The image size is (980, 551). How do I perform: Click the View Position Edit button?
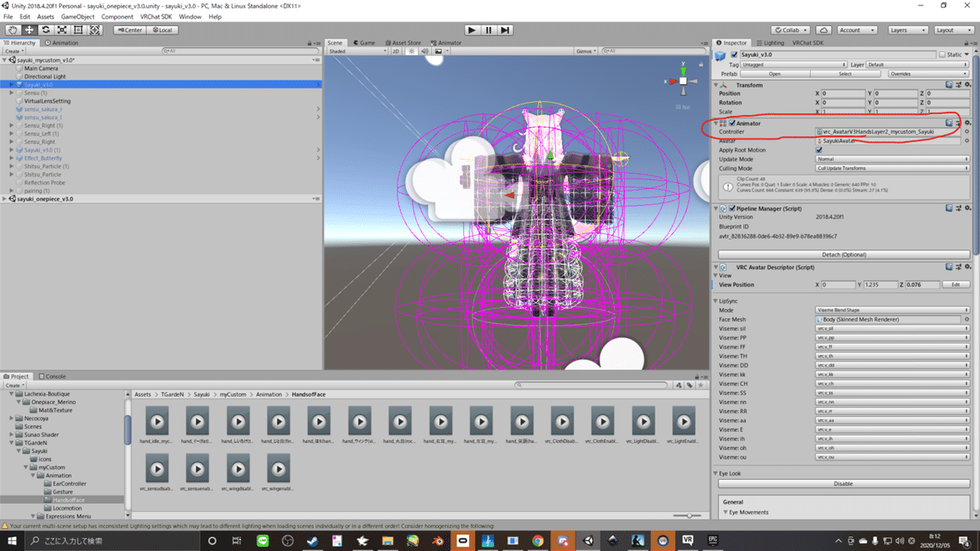point(955,285)
